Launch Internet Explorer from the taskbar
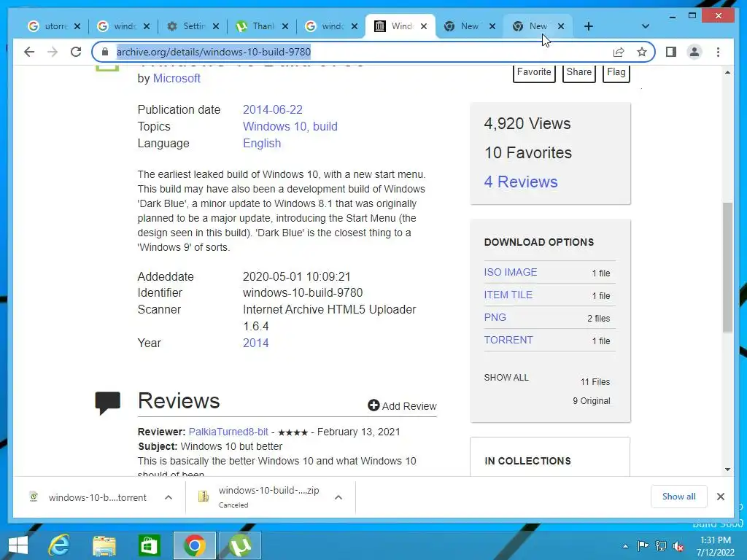The height and width of the screenshot is (560, 747). click(60, 545)
